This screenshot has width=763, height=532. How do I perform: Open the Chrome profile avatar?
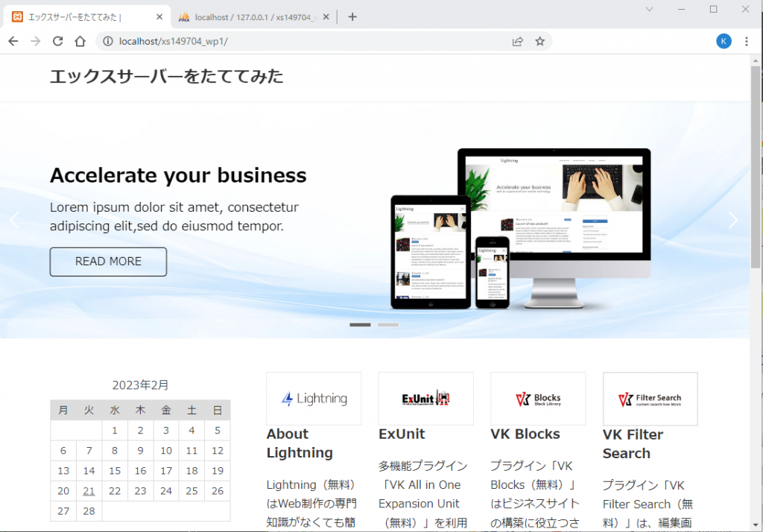[x=724, y=42]
